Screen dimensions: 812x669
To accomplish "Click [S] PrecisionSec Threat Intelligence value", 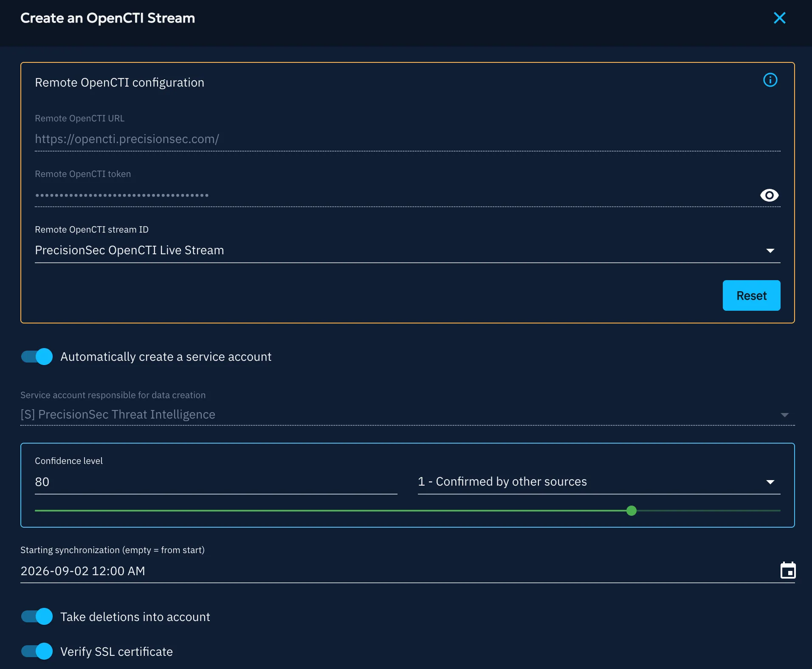I will pyautogui.click(x=118, y=414).
